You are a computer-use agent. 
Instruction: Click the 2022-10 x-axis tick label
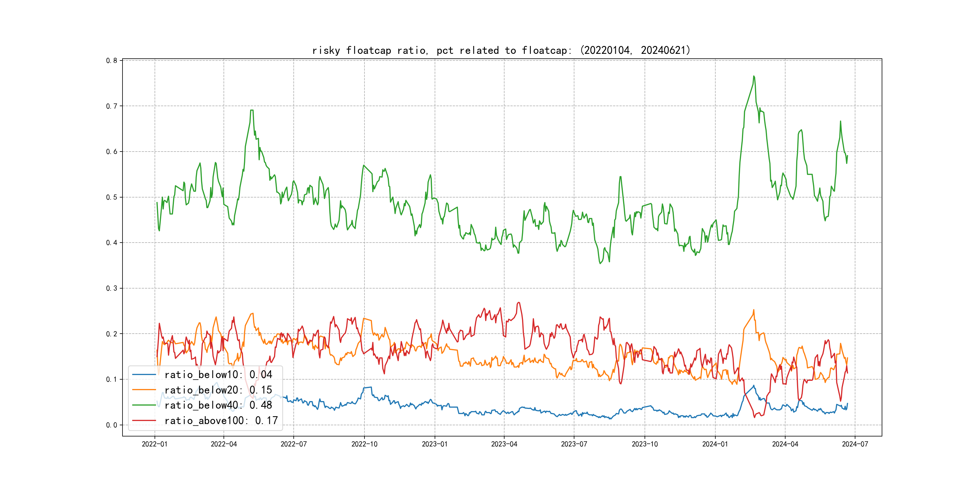[364, 444]
